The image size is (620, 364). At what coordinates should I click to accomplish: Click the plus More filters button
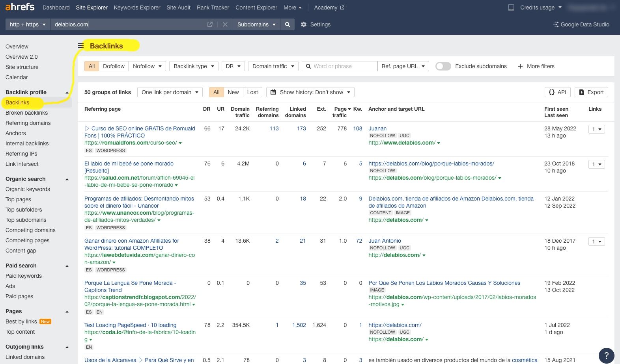pos(536,66)
